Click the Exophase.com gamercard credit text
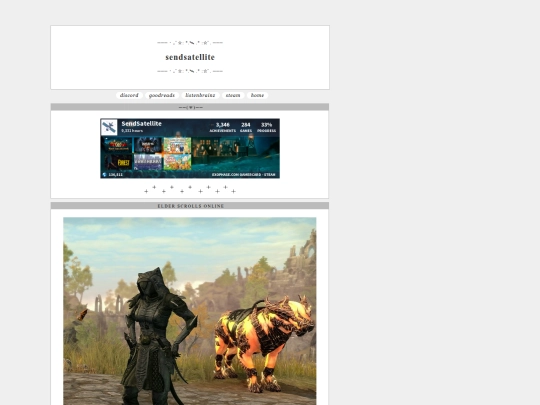Viewport: 540px width, 405px height. [x=243, y=175]
